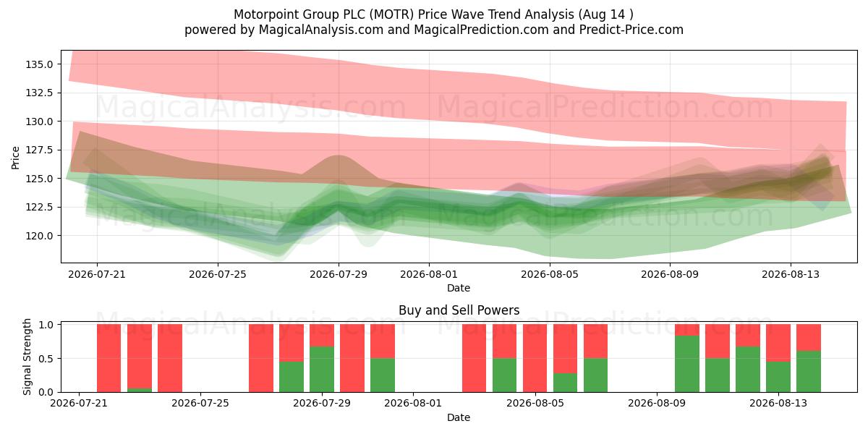The height and width of the screenshot is (434, 868).
Task: Click the 0.5 signal strength tick label
Action: pyautogui.click(x=47, y=359)
